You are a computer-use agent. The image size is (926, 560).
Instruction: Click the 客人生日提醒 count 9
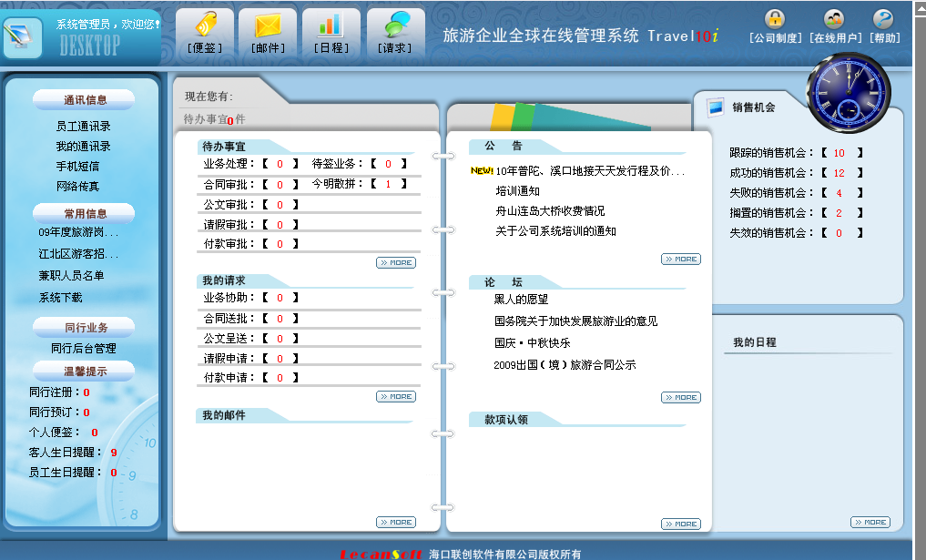(114, 453)
